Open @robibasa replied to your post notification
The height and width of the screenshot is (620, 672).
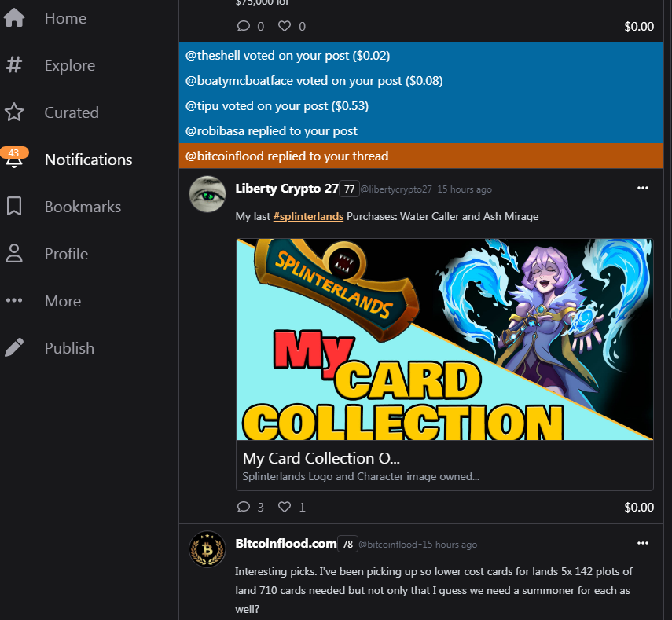tap(421, 131)
